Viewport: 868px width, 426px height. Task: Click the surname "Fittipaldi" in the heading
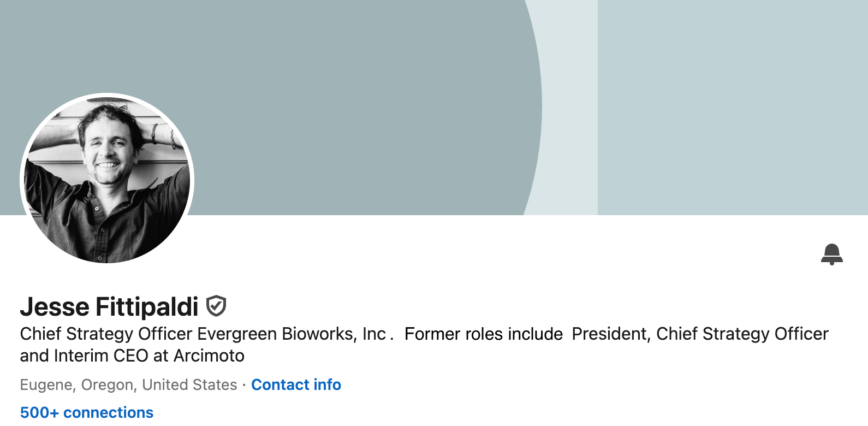[147, 306]
